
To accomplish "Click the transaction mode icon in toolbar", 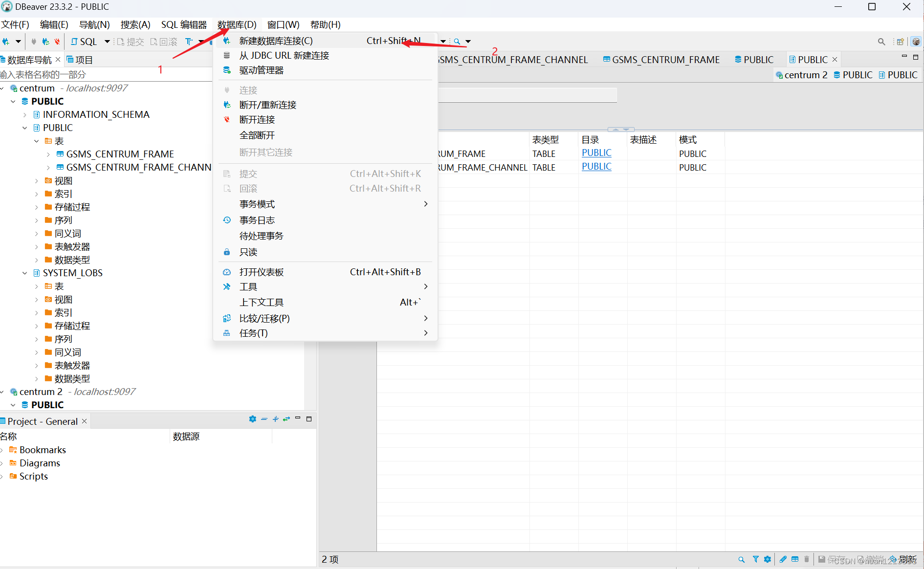I will [189, 42].
